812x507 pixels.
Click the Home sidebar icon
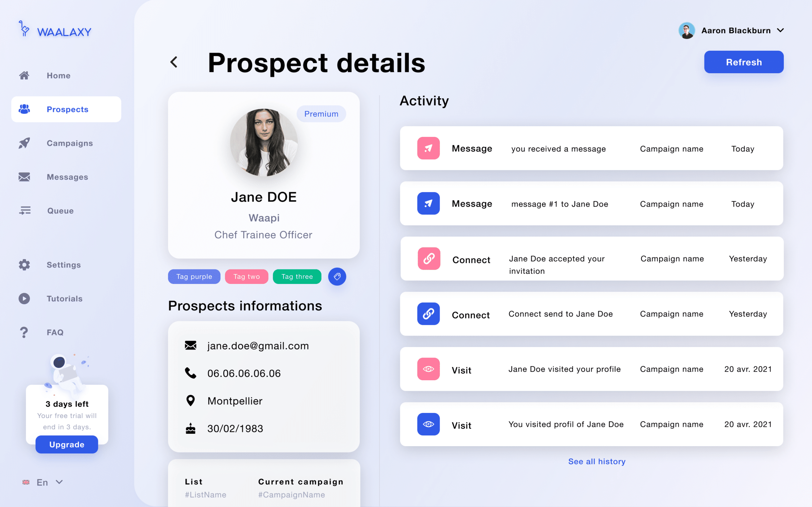coord(24,75)
